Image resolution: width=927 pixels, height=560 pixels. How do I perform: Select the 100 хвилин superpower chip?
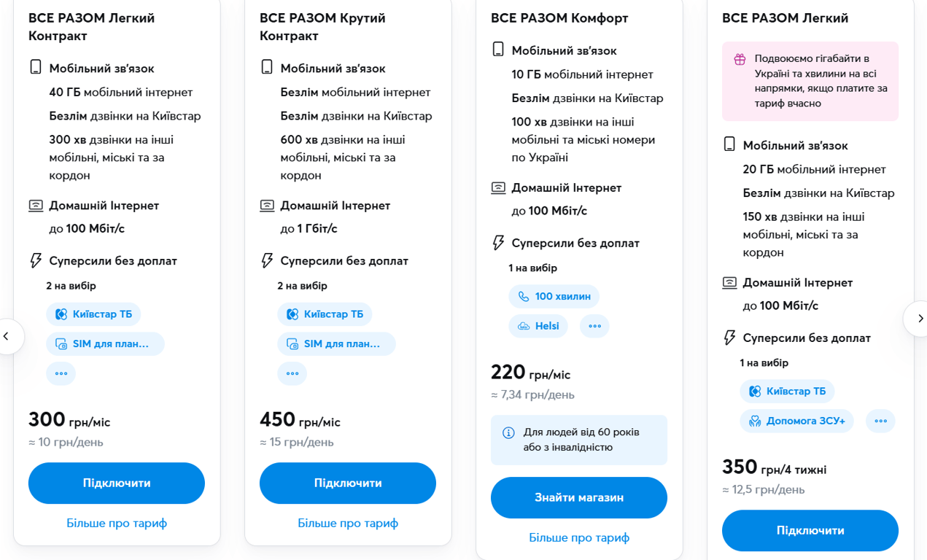(554, 297)
